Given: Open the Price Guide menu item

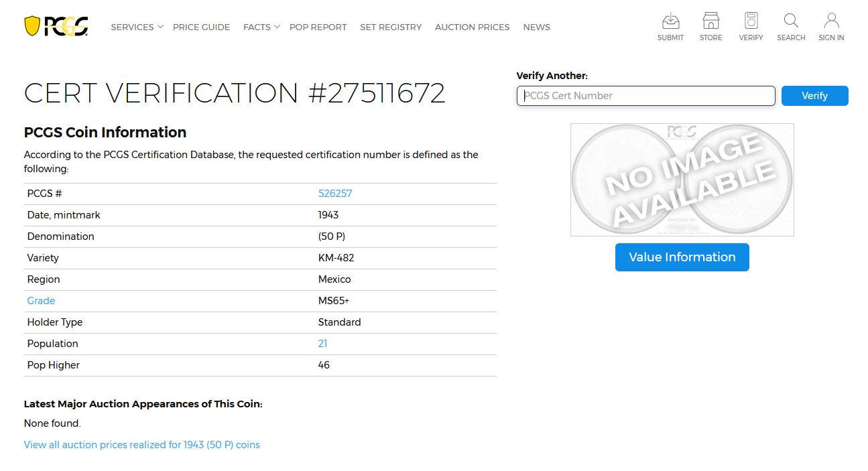Looking at the screenshot, I should click(201, 27).
